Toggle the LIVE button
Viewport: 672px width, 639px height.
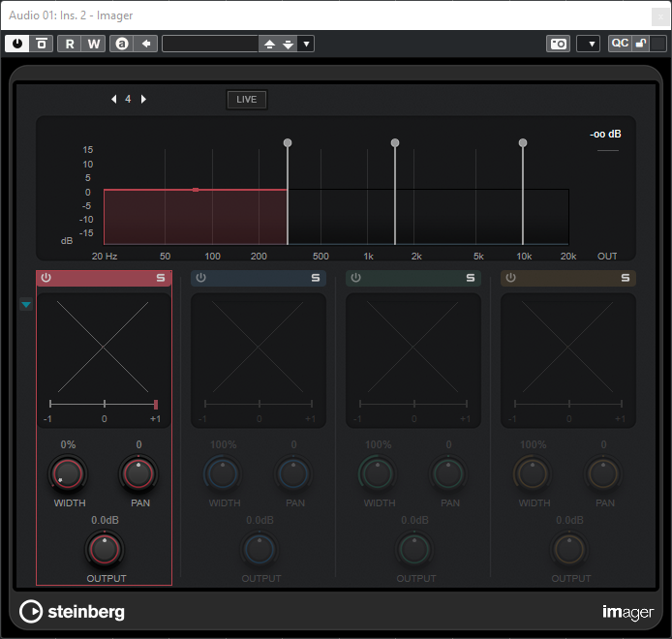coord(247,100)
